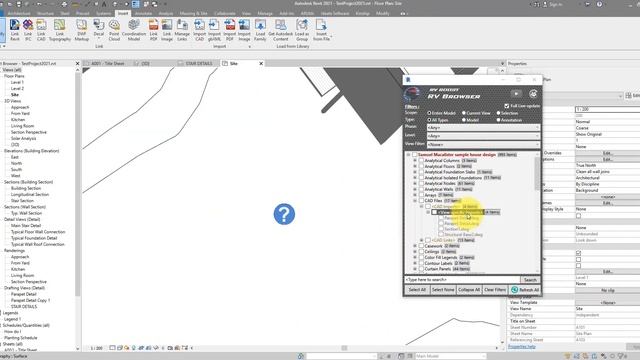Click the Properties help link
This screenshot has height=360, width=640.
[522, 347]
